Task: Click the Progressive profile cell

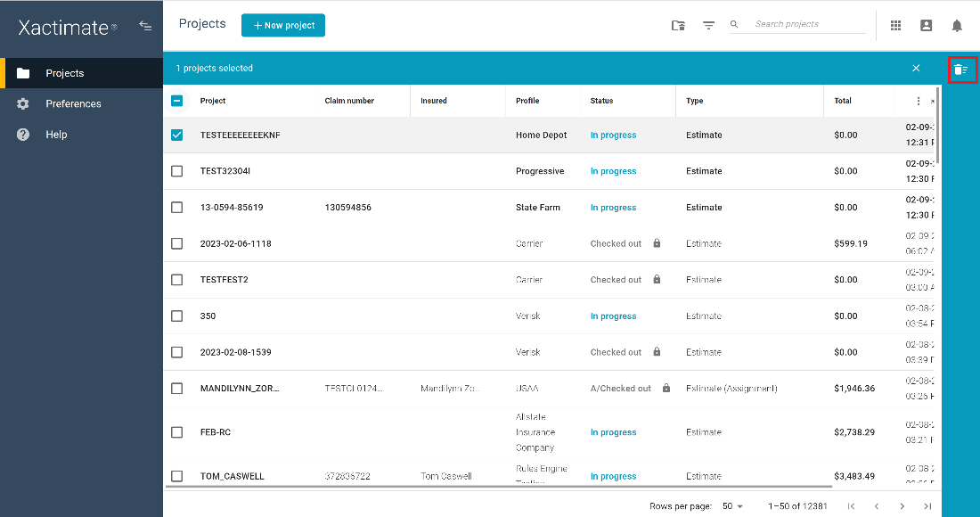Action: click(540, 171)
